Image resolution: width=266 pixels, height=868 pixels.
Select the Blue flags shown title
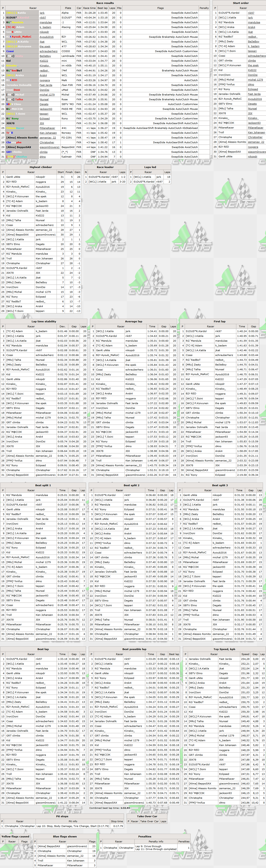pos(65,837)
